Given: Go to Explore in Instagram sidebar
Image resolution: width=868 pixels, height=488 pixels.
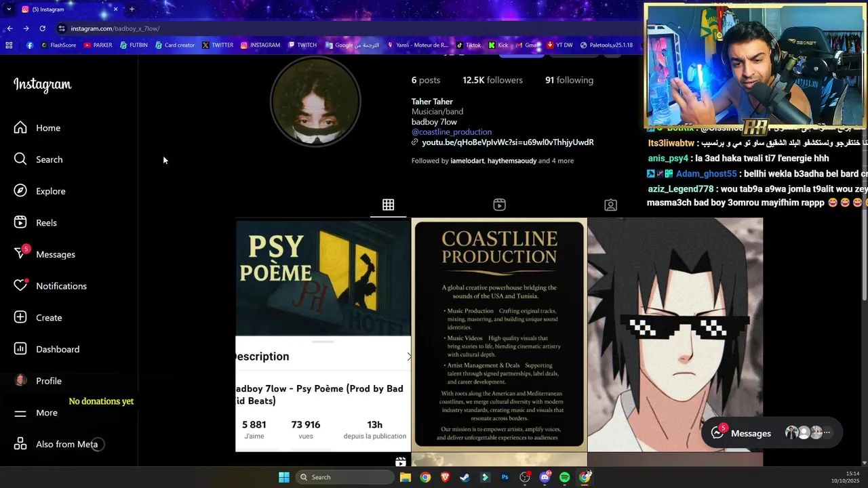Looking at the screenshot, I should (x=40, y=191).
